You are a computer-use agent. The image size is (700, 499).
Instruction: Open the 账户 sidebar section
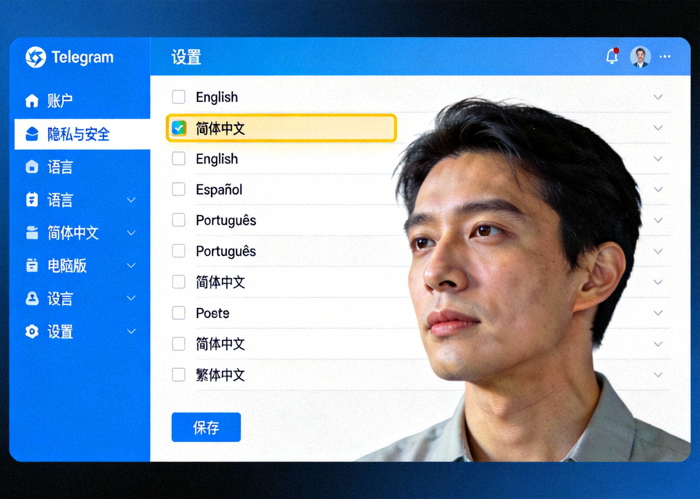tap(60, 101)
